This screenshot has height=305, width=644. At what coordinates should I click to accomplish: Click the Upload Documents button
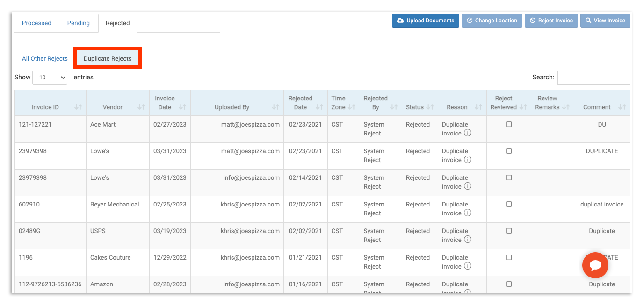click(425, 20)
